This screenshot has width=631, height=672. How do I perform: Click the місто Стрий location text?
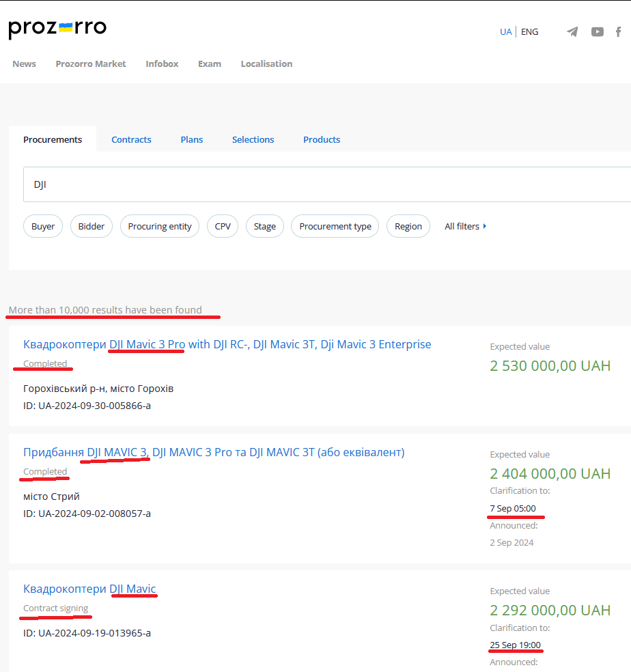51,496
